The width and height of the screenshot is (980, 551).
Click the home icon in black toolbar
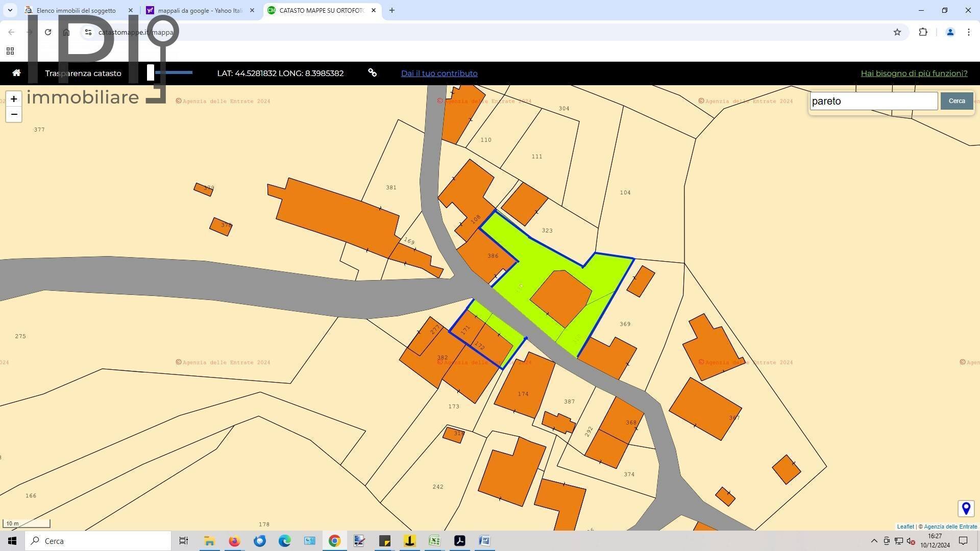click(x=16, y=73)
